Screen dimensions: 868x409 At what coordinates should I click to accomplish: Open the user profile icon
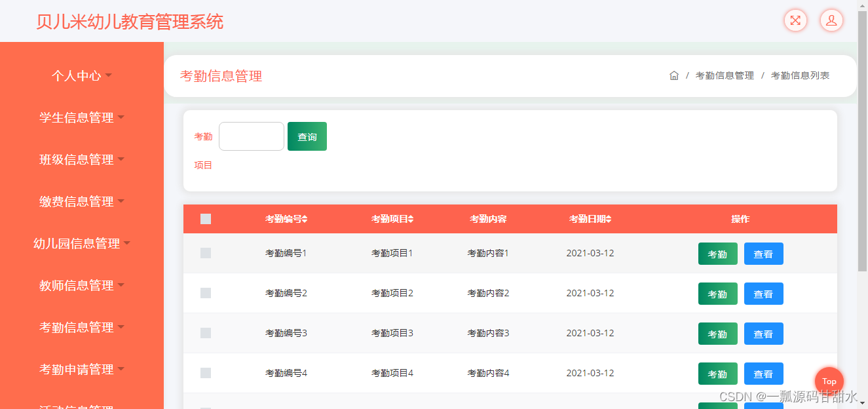click(x=831, y=20)
